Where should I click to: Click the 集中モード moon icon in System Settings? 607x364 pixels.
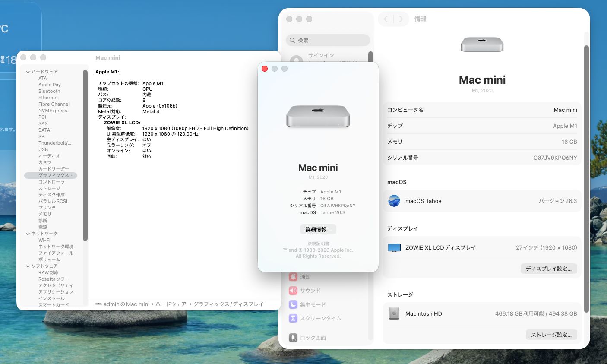(x=293, y=304)
